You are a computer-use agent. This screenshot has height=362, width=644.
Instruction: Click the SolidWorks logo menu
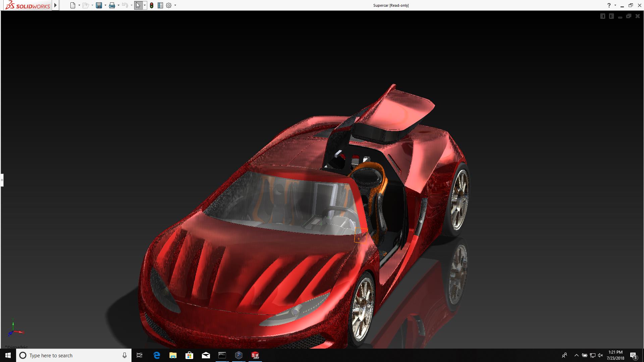(x=28, y=5)
